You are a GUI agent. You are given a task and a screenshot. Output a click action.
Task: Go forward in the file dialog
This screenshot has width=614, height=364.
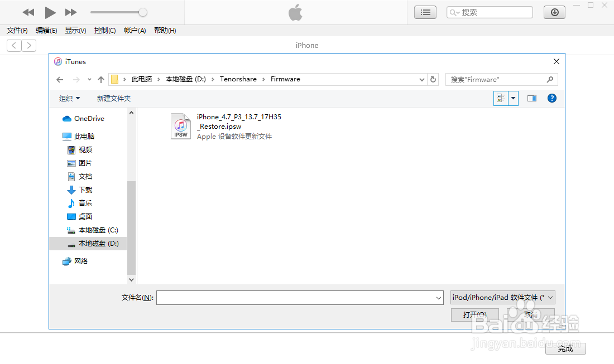point(76,80)
